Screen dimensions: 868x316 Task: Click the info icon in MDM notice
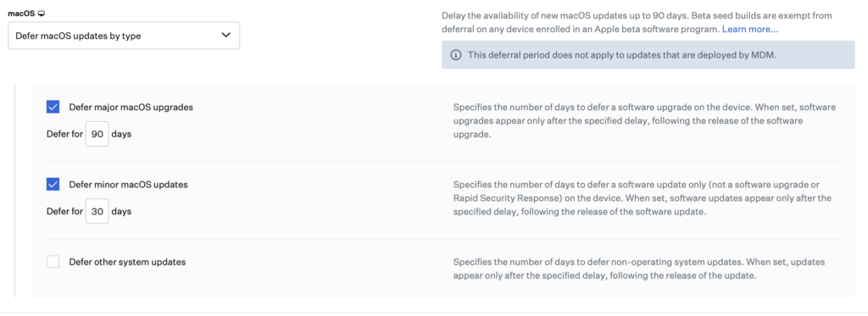pos(455,55)
